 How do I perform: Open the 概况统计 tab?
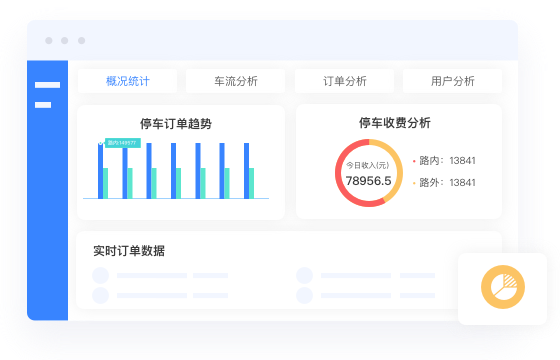point(128,81)
